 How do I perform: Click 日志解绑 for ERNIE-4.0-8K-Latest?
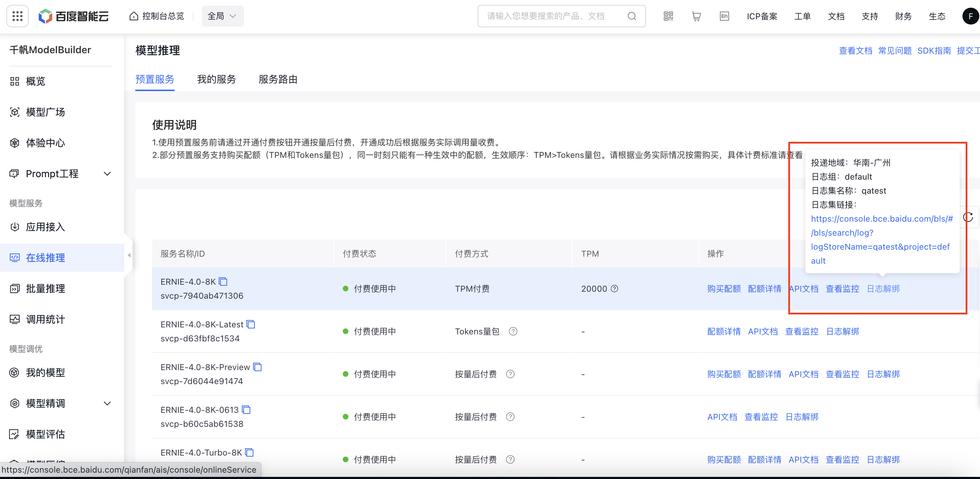pos(843,332)
